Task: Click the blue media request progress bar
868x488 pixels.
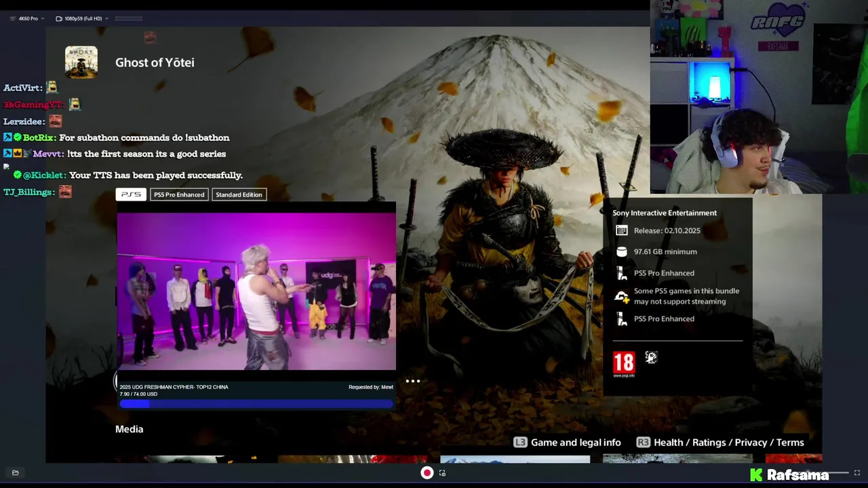Action: [x=256, y=404]
